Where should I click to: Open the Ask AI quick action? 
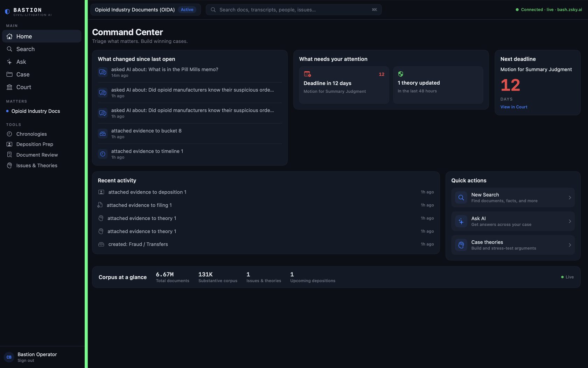(x=513, y=221)
